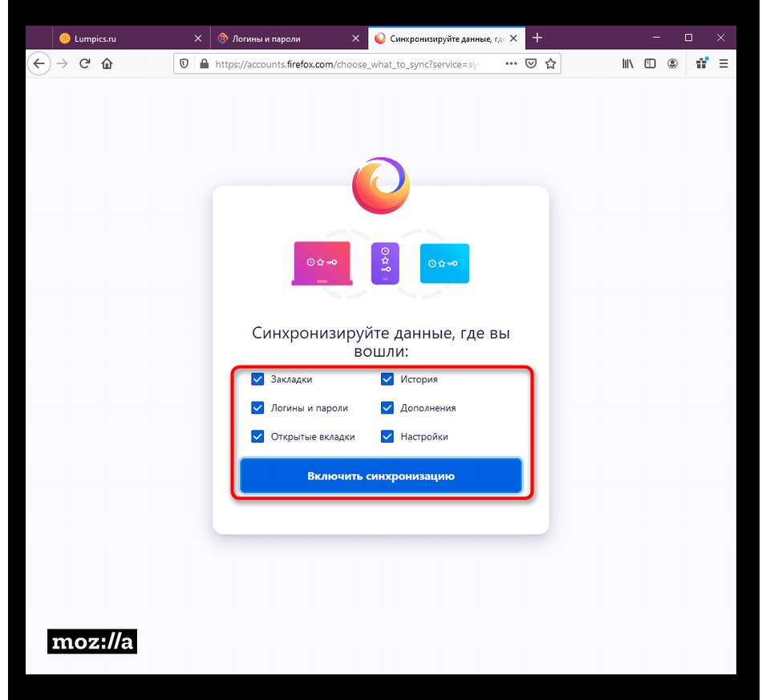View site security padlock info

(x=204, y=63)
